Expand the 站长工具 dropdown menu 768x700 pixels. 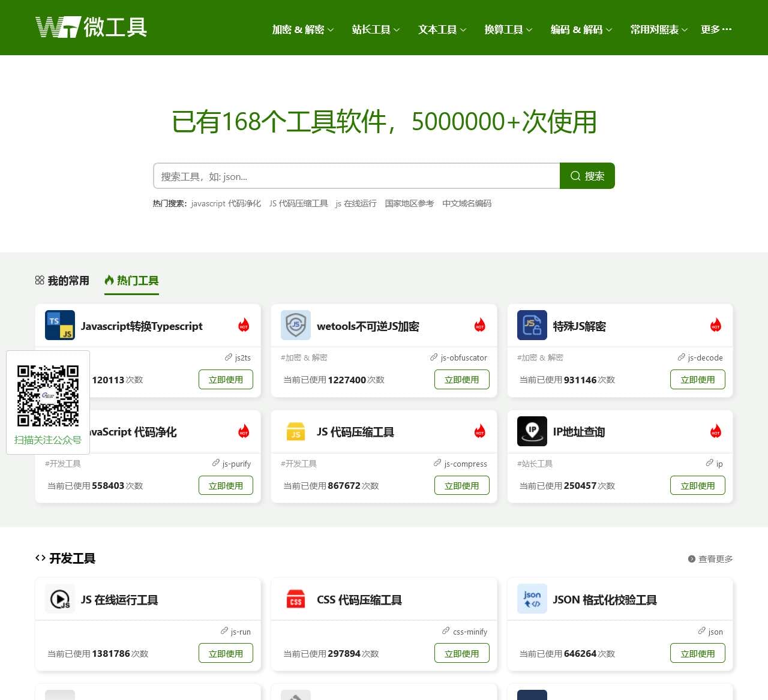(375, 29)
